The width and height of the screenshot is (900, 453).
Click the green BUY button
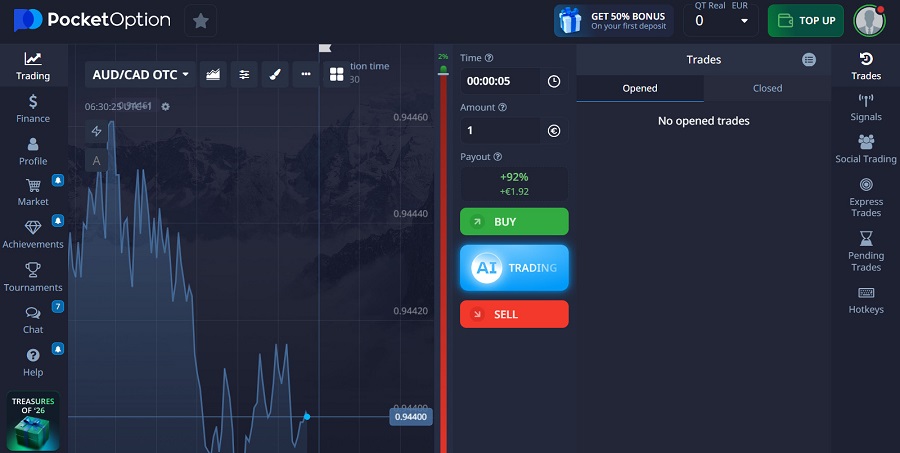[514, 222]
